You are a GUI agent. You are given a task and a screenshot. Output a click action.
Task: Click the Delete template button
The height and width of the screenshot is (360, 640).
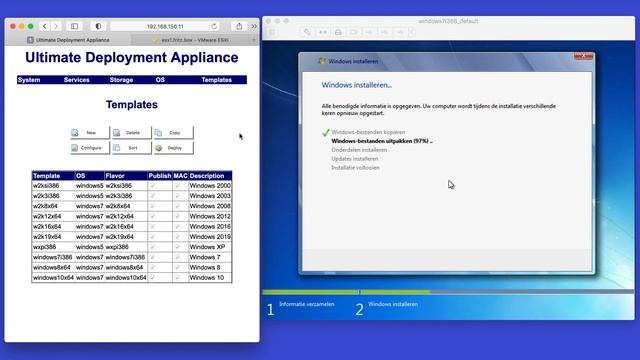[132, 133]
